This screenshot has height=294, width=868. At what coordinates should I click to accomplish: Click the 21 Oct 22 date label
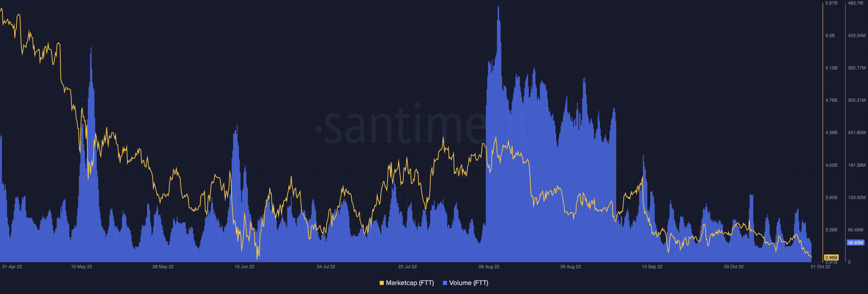coord(821,267)
